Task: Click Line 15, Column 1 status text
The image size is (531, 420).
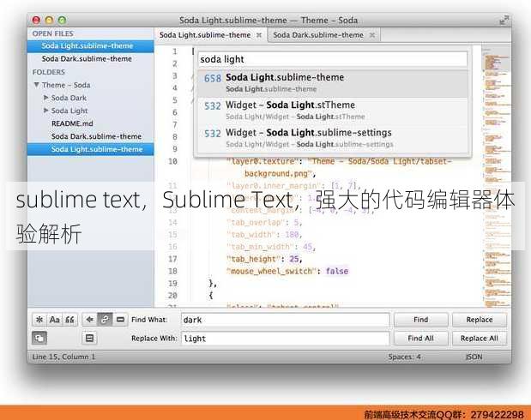Action: click(63, 357)
